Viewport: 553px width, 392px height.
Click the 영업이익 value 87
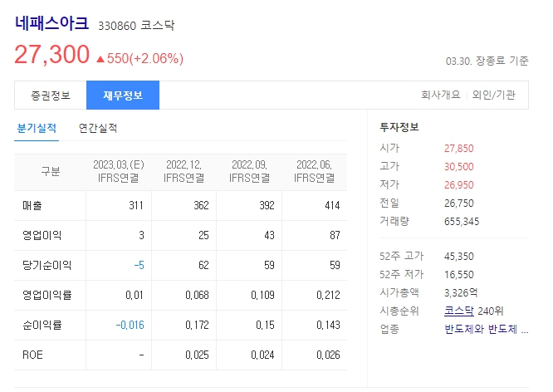click(x=335, y=235)
